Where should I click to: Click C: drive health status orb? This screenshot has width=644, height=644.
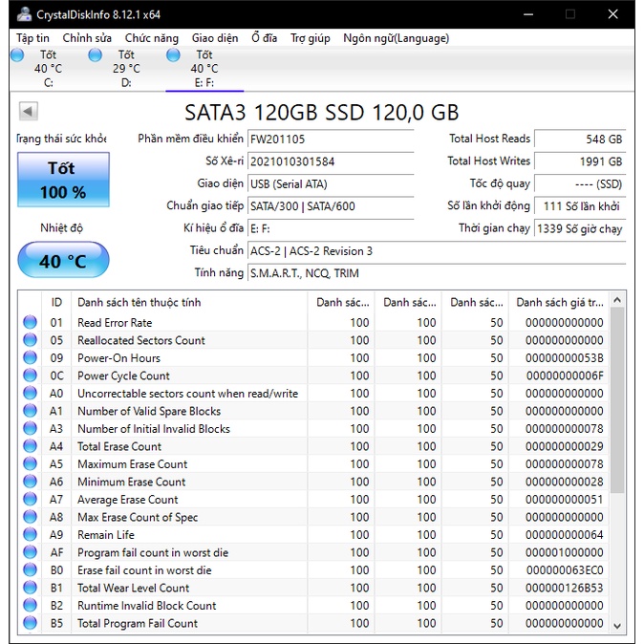[17, 55]
